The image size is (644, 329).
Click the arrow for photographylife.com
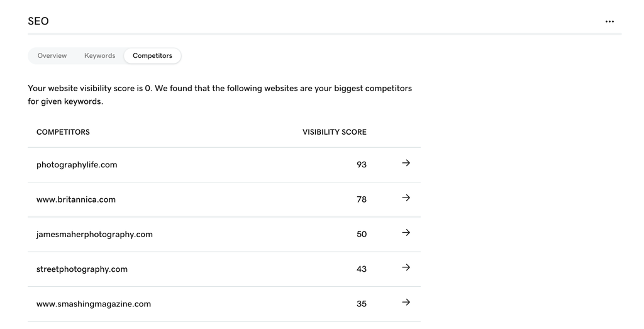point(406,163)
